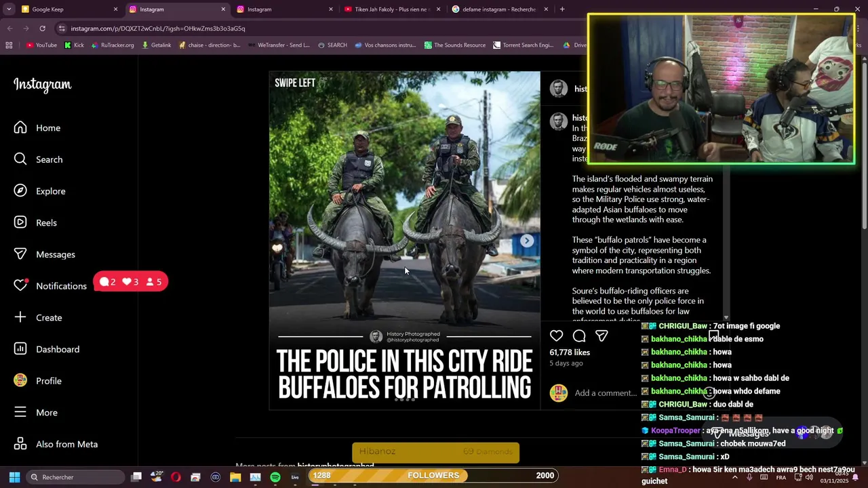Viewport: 868px width, 488px height.
Task: Show hidden system tray icons
Action: click(x=734, y=477)
